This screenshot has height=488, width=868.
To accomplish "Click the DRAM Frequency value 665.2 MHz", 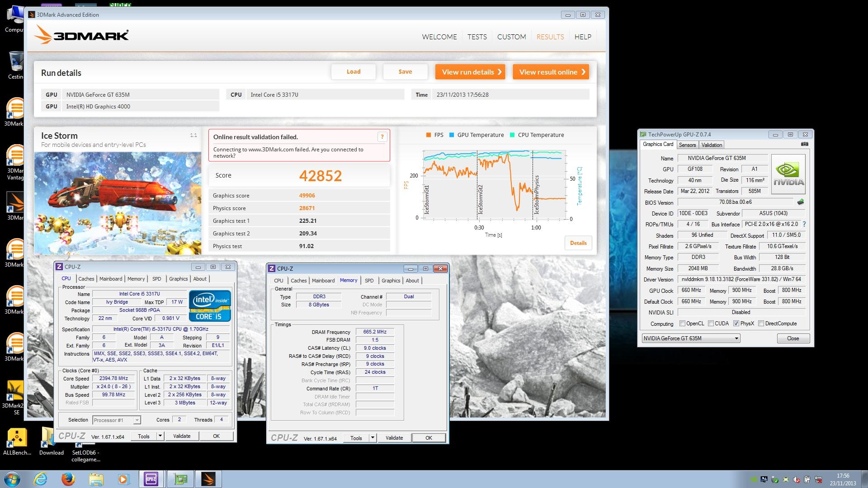I will click(375, 332).
